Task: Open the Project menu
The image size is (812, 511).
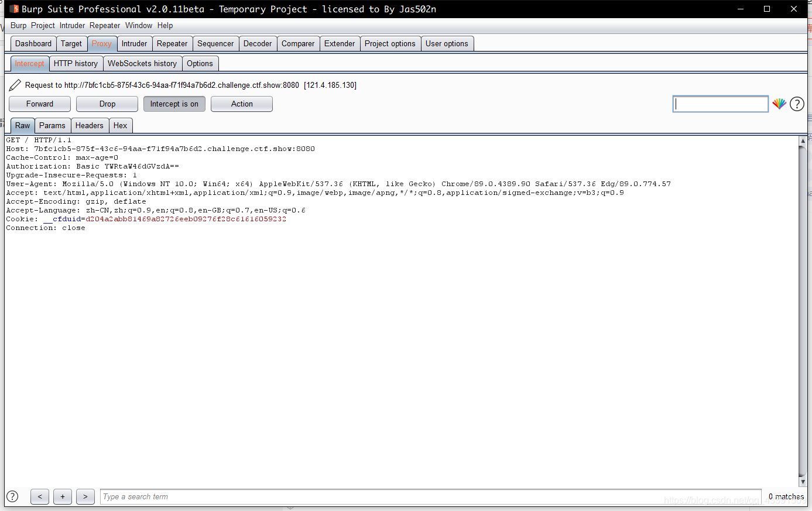Action: (43, 25)
